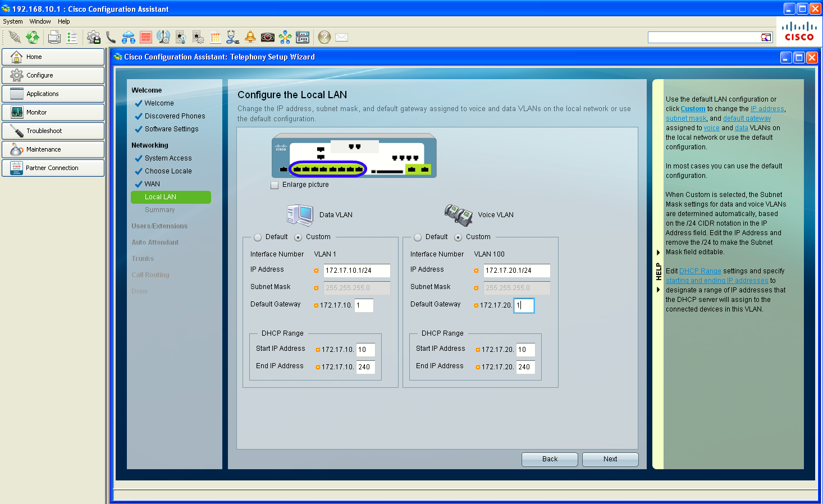
Task: Open the subnet mask help link
Action: tap(686, 118)
